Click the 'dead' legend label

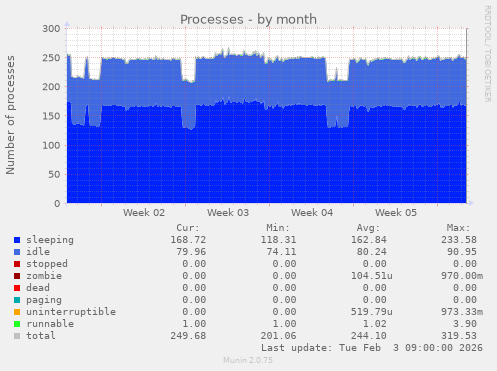click(x=38, y=288)
